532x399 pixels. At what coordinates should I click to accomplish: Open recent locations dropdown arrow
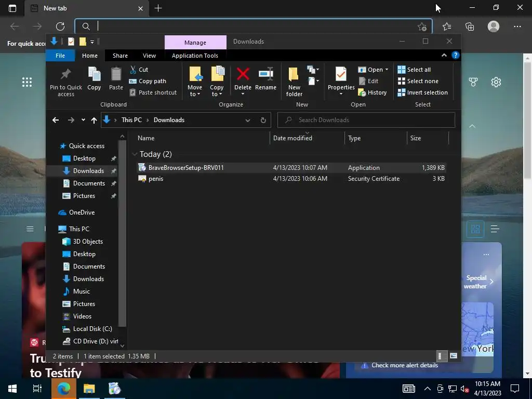click(83, 120)
